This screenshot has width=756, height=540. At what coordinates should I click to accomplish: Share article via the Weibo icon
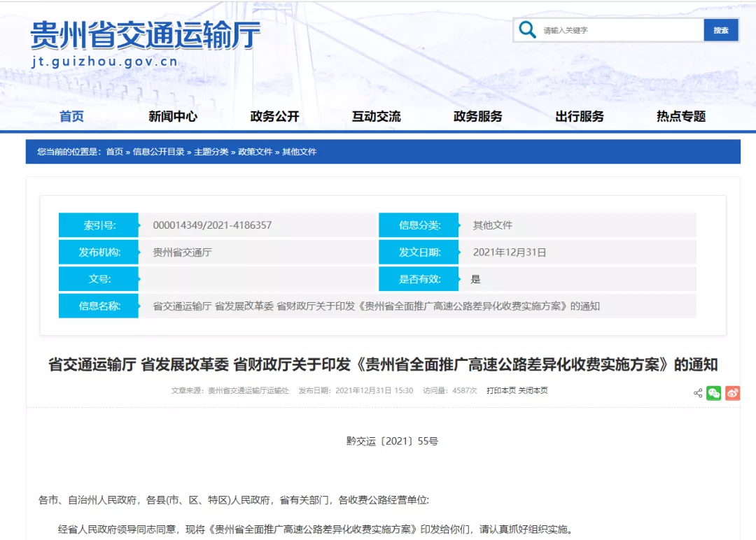pos(731,392)
